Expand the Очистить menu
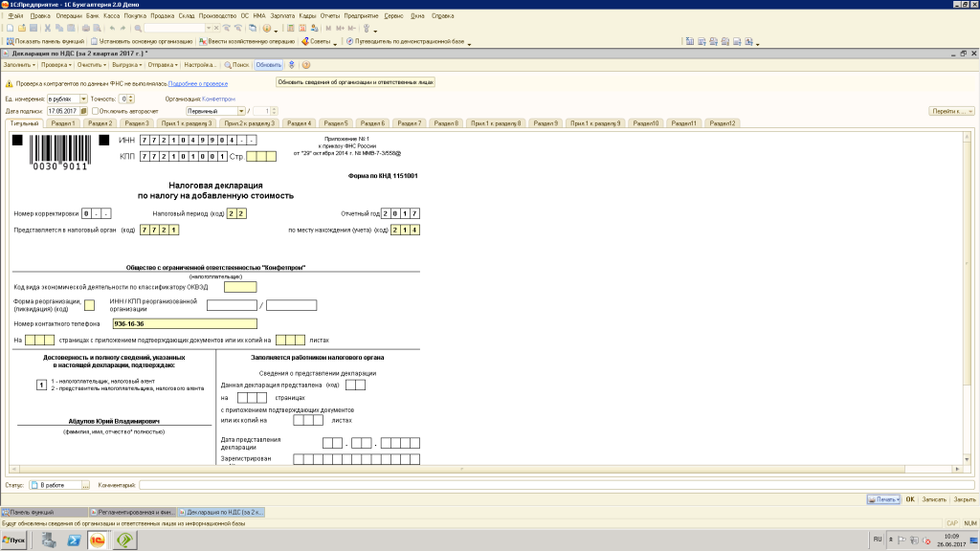Screen dimensions: 980x551 (x=92, y=65)
